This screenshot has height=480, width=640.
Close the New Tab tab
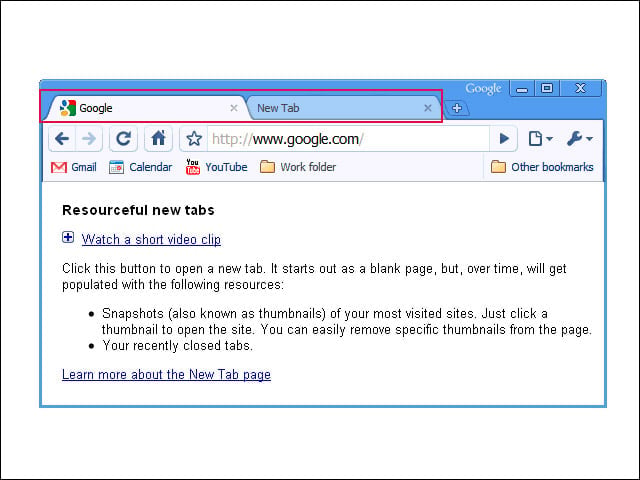pos(428,108)
